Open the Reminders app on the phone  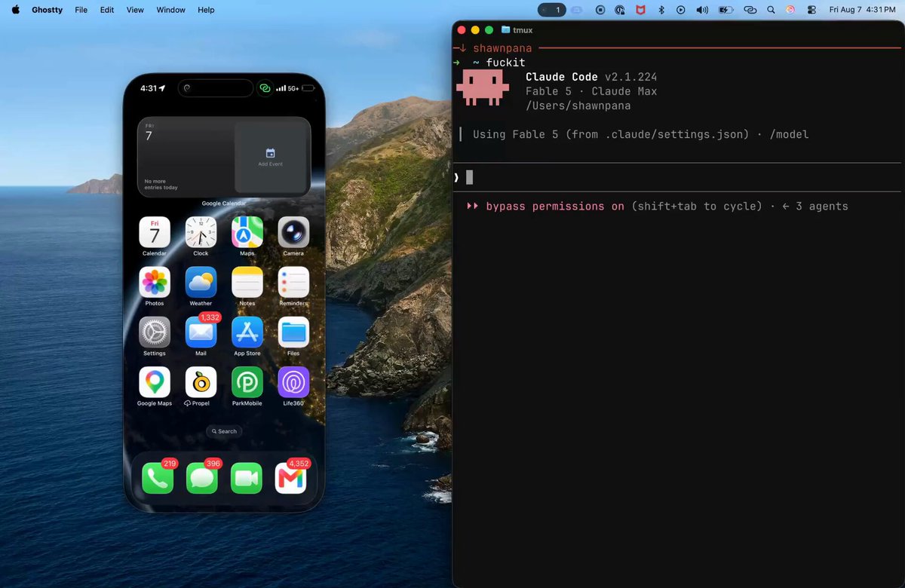(293, 282)
